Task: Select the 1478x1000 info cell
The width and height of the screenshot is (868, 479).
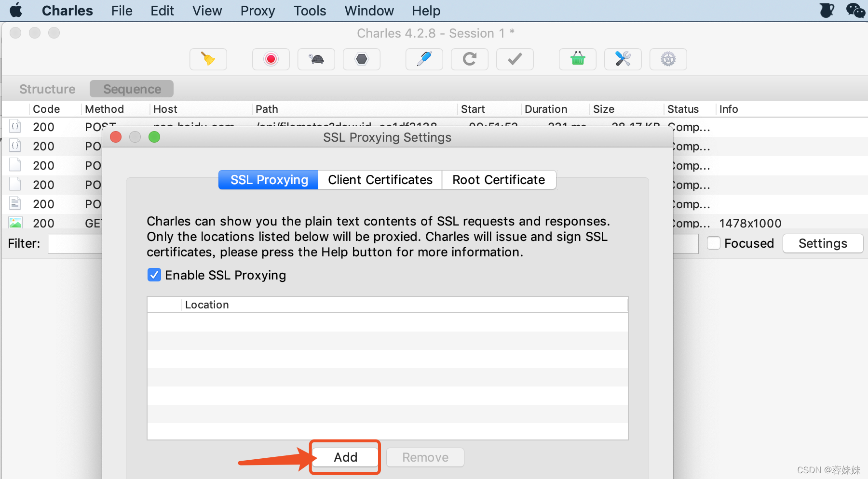Action: pyautogui.click(x=750, y=223)
